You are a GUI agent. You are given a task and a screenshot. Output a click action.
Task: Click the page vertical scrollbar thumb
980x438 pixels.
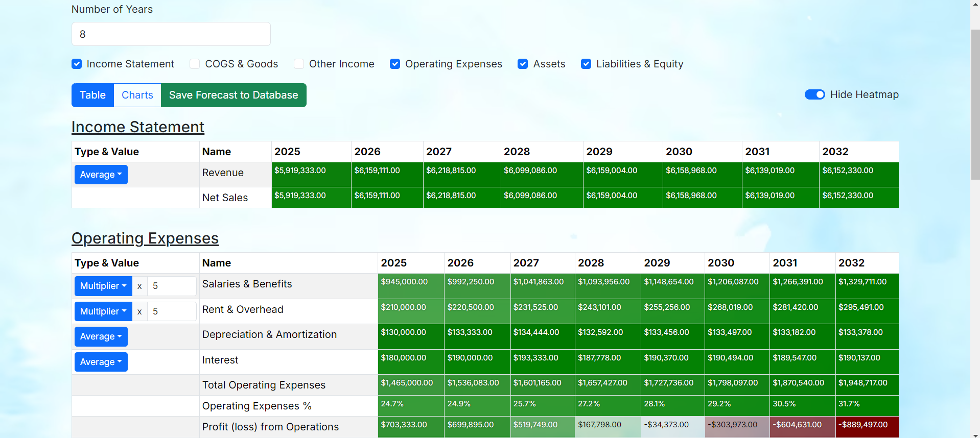click(x=975, y=105)
